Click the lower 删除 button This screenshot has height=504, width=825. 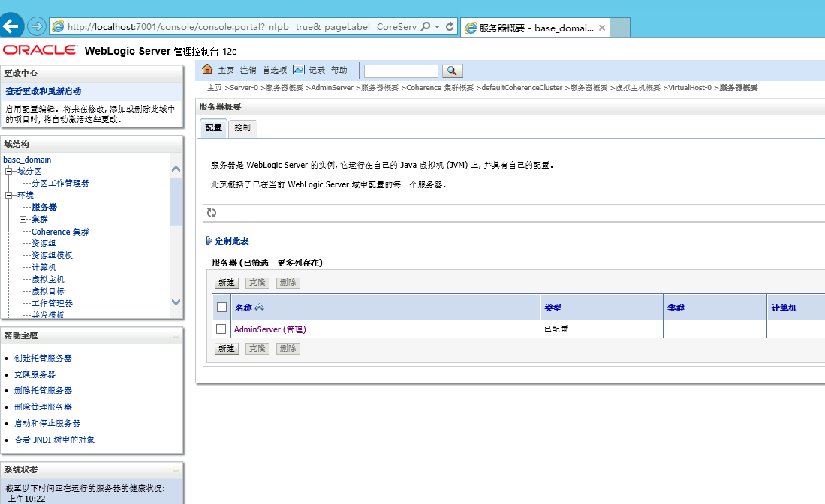(288, 349)
